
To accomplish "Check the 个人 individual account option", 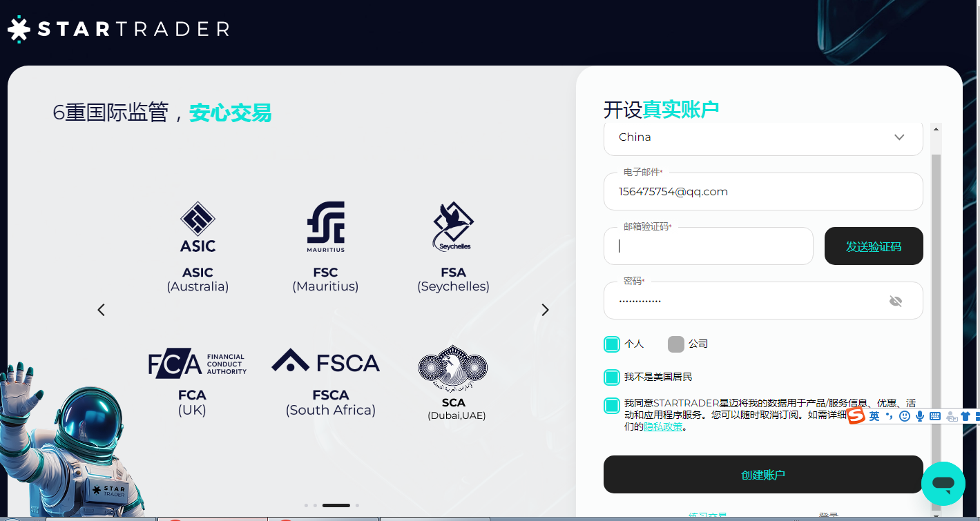I will (611, 344).
